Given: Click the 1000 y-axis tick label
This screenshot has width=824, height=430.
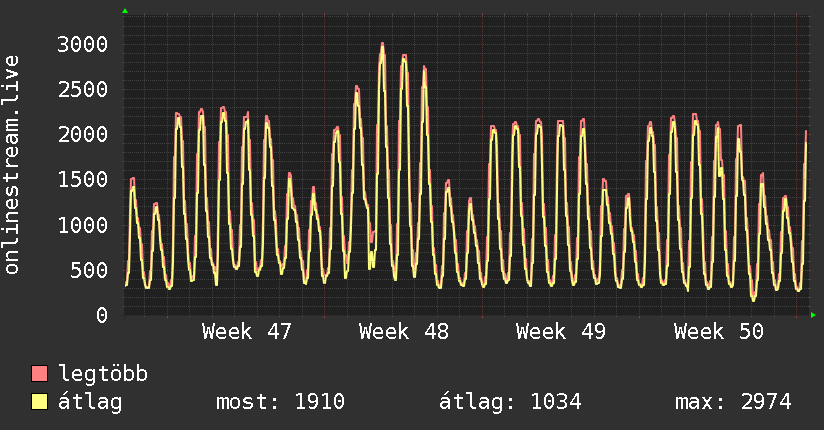Looking at the screenshot, I should point(83,225).
